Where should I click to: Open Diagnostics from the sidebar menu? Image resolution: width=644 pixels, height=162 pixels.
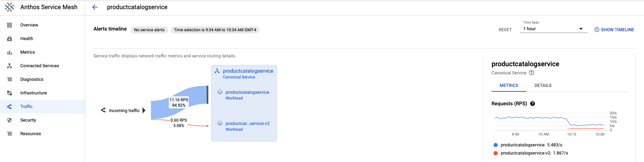pyautogui.click(x=32, y=79)
